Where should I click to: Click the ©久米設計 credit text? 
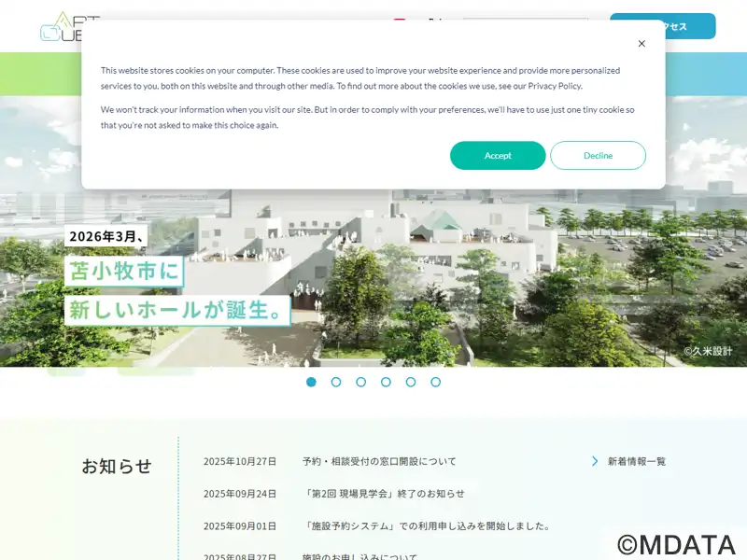(x=708, y=351)
